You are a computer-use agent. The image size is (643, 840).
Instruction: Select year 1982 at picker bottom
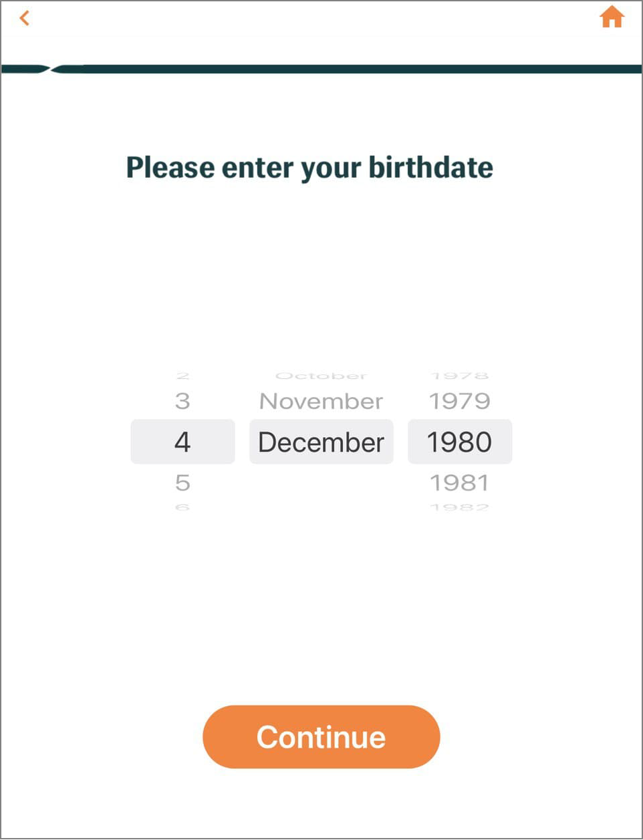pyautogui.click(x=460, y=507)
